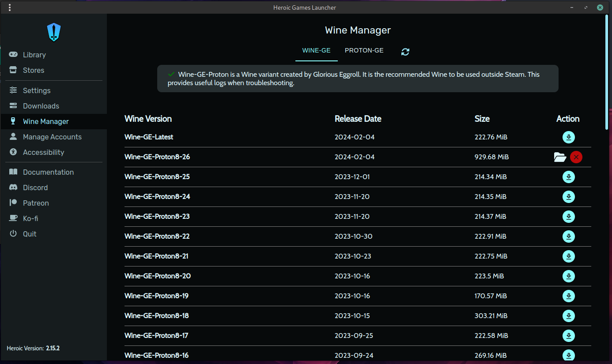
Task: Refresh the Wine versions list
Action: click(x=405, y=52)
